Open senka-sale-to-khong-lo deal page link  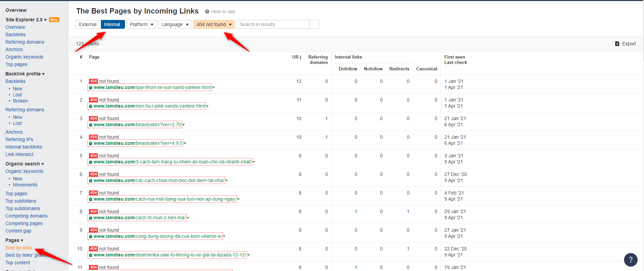pos(170,255)
